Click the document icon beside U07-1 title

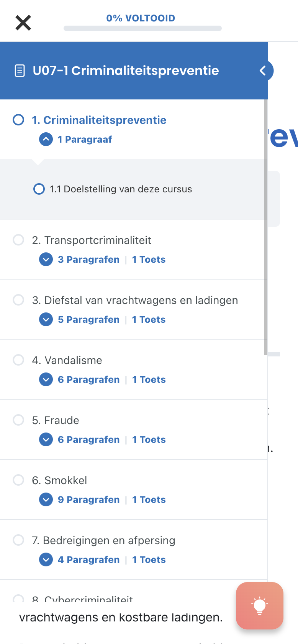(x=20, y=71)
